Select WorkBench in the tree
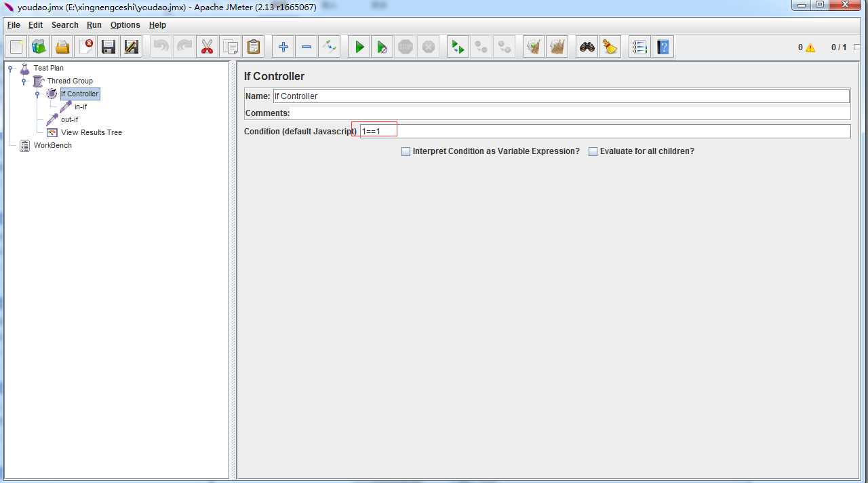The width and height of the screenshot is (868, 483). [53, 145]
